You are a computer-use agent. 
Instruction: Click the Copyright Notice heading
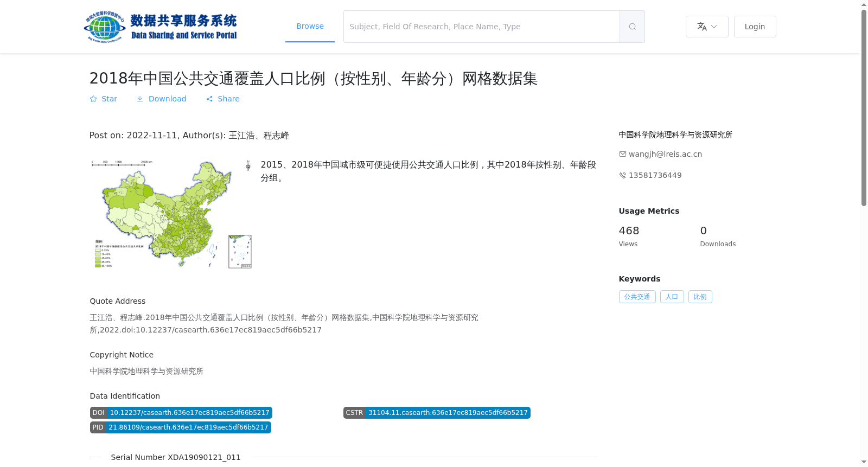[x=122, y=355]
